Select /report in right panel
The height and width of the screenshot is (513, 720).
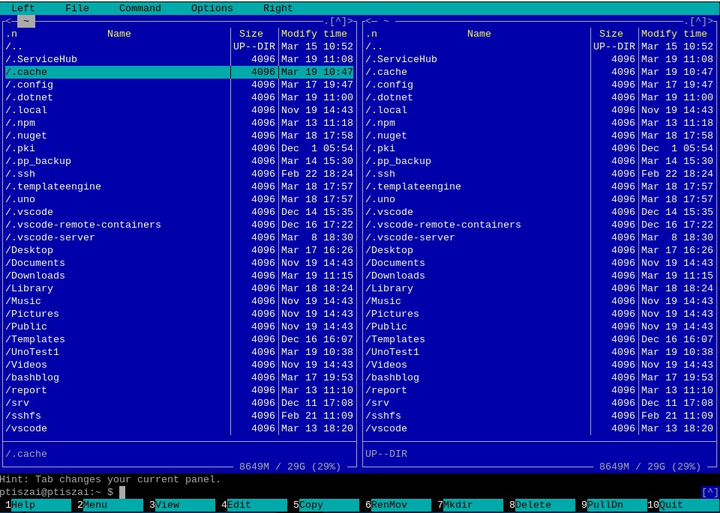(x=539, y=390)
